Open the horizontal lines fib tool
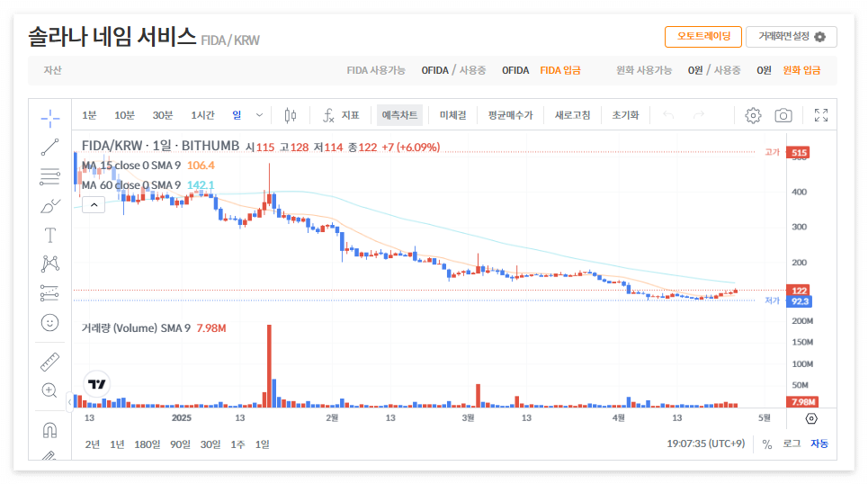This screenshot has width=868, height=484. 49,176
